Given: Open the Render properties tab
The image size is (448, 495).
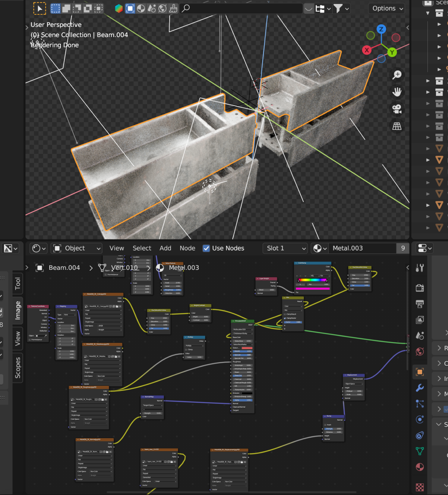Looking at the screenshot, I should click(420, 288).
